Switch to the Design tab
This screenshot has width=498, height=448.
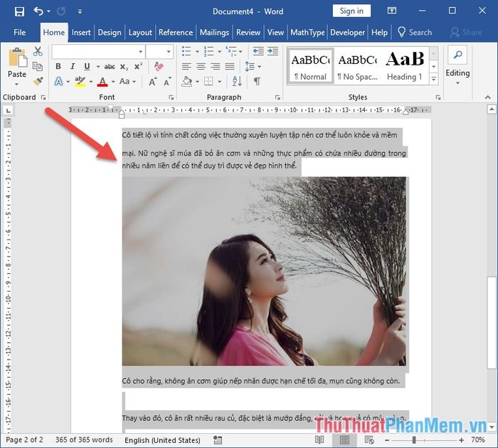coord(110,33)
